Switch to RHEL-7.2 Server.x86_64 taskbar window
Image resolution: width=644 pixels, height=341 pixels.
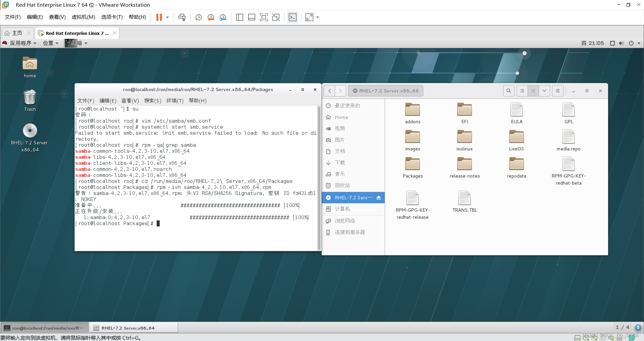point(134,328)
